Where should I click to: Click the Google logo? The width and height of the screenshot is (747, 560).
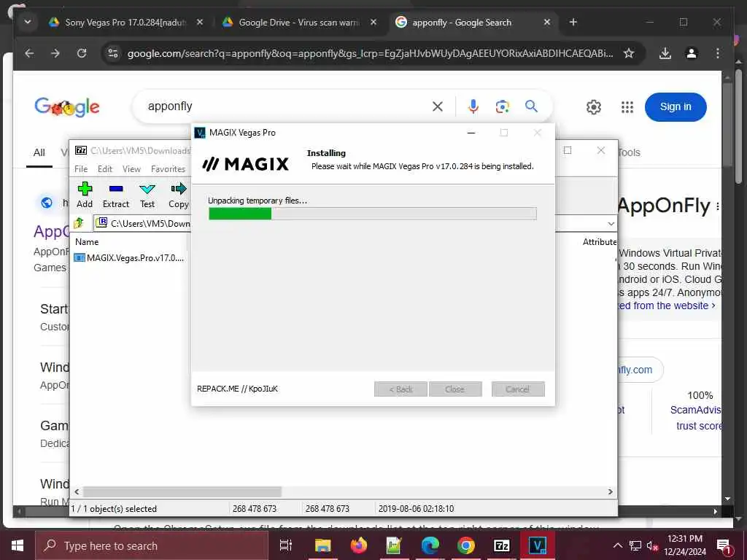tap(67, 107)
